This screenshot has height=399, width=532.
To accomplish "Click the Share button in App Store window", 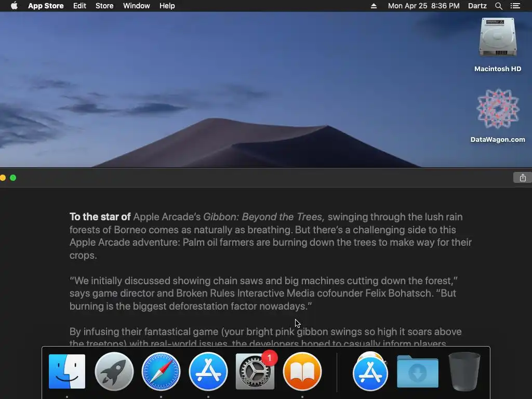I will (523, 178).
